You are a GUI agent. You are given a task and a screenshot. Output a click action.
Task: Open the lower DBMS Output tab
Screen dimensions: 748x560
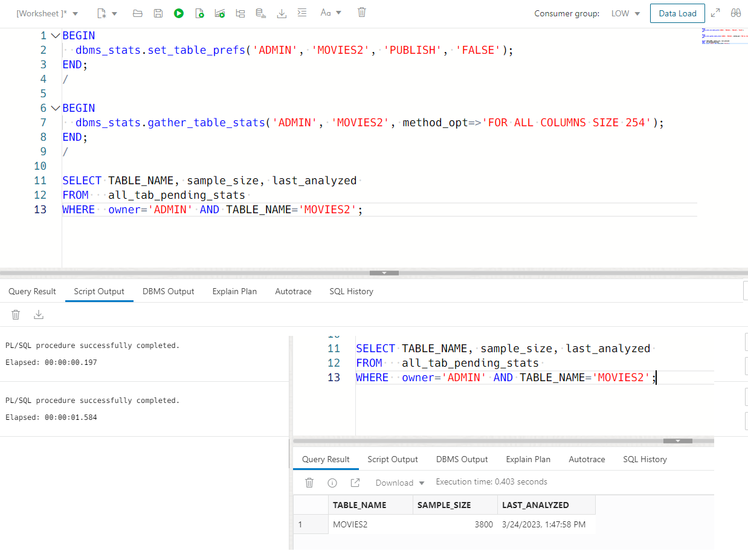462,459
